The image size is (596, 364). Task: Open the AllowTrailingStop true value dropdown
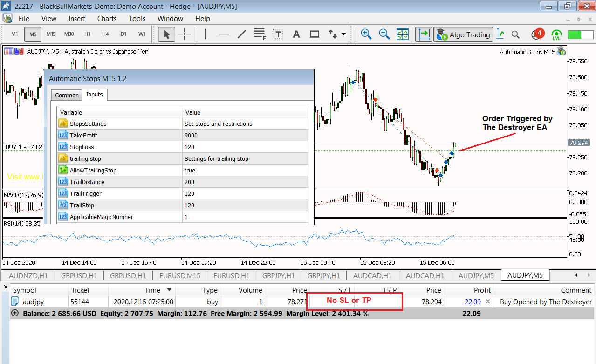pyautogui.click(x=246, y=171)
